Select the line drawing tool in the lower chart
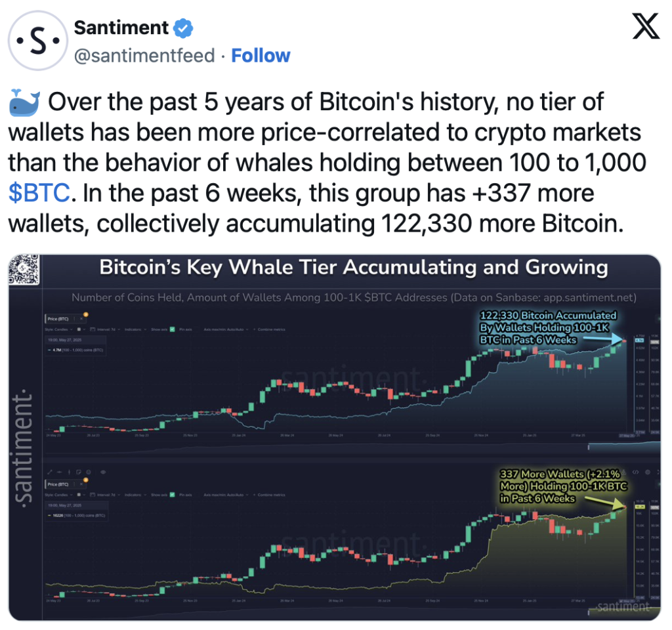Screen dimensions: 672x630 tap(50, 472)
